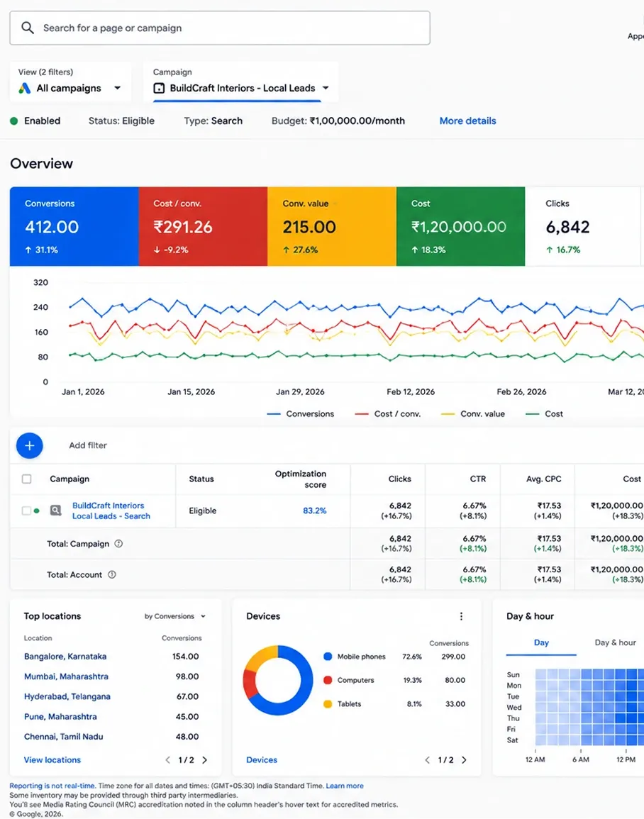Click View locations link

(x=52, y=760)
